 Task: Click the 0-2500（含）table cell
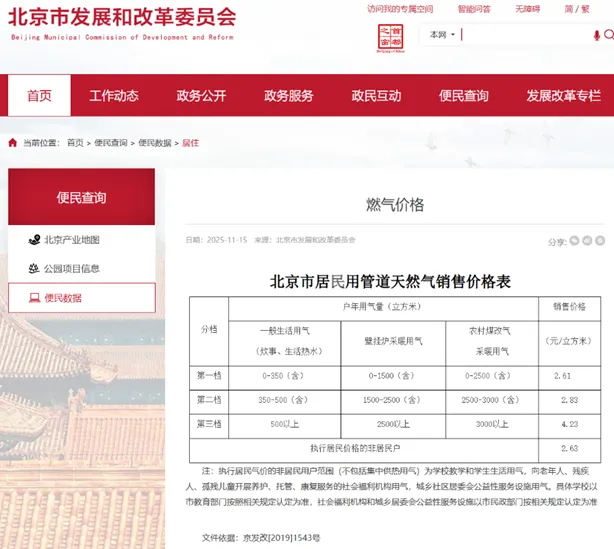coord(492,376)
